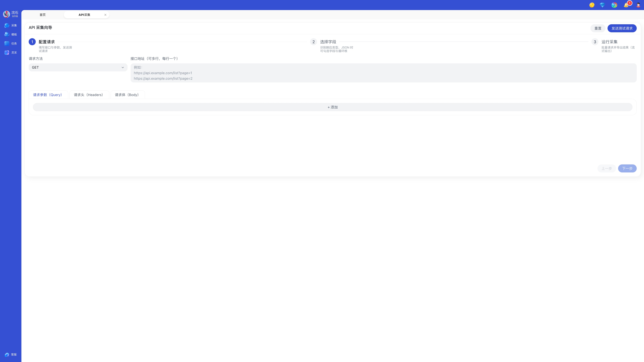
Task: Click + 添加 to add a parameter
Action: (x=332, y=107)
